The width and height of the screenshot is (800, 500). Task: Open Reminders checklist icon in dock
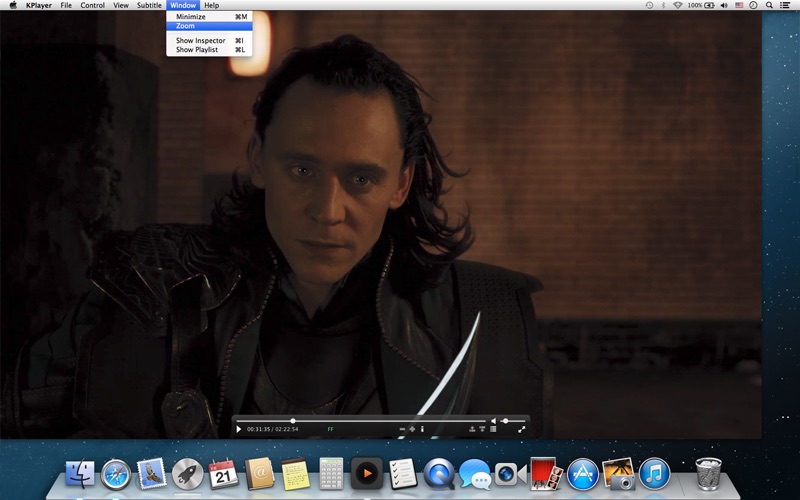pos(403,474)
